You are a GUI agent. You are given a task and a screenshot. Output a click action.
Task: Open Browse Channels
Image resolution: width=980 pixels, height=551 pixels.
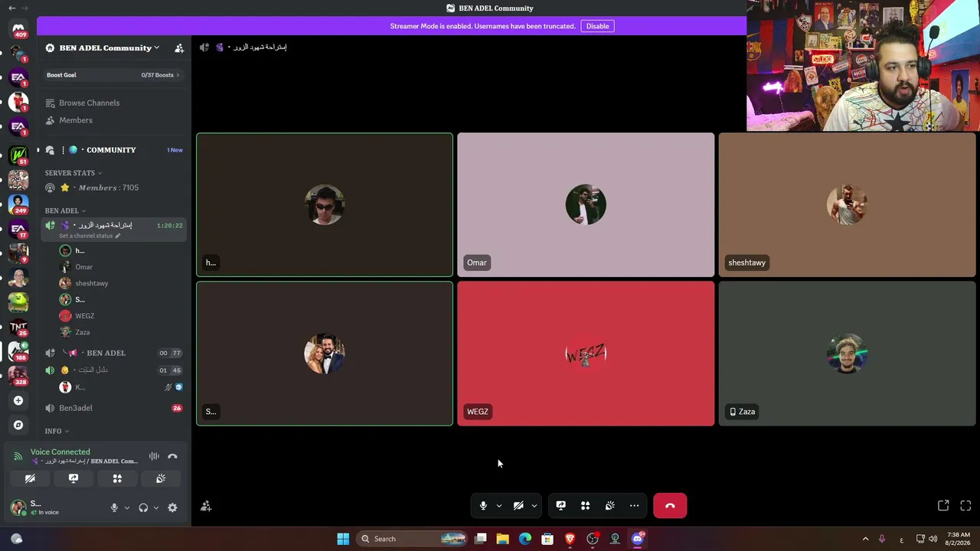pyautogui.click(x=113, y=103)
